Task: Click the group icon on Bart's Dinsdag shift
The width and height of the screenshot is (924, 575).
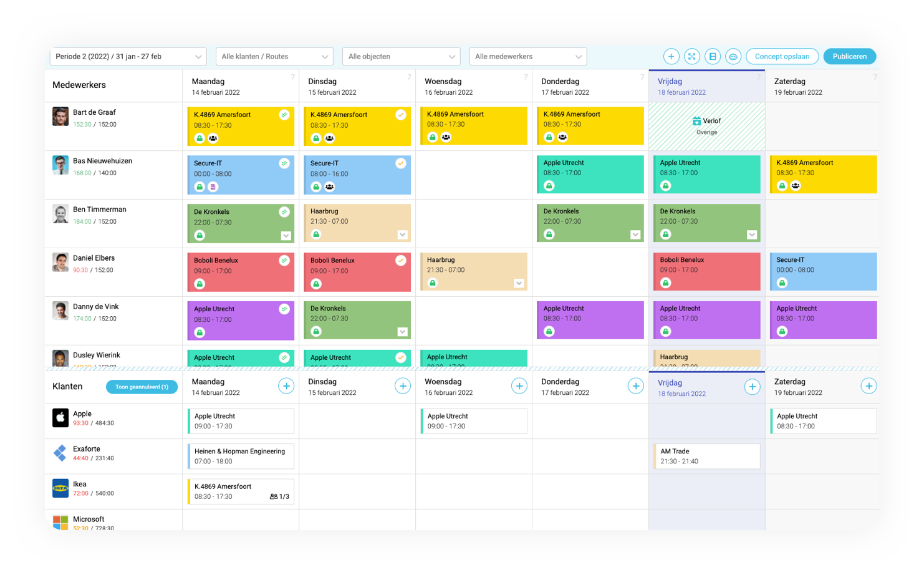Action: click(330, 138)
